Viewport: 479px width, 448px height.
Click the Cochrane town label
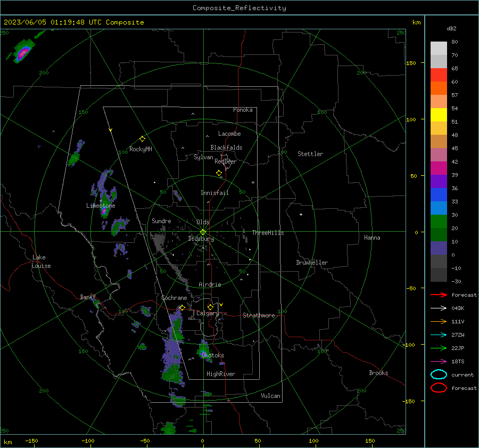(x=174, y=298)
